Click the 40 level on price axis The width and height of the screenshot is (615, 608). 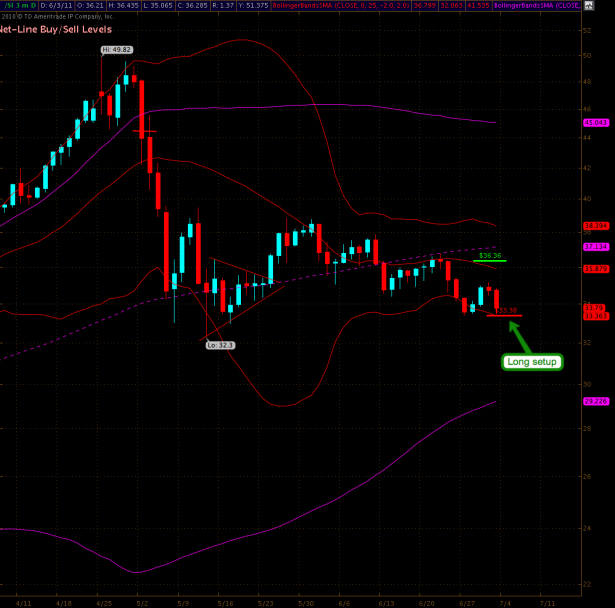(585, 198)
